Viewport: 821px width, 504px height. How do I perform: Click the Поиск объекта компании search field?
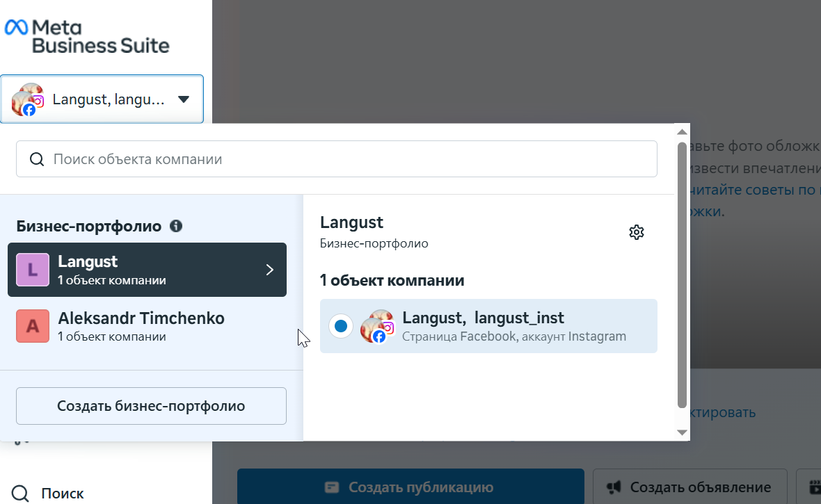pyautogui.click(x=337, y=159)
